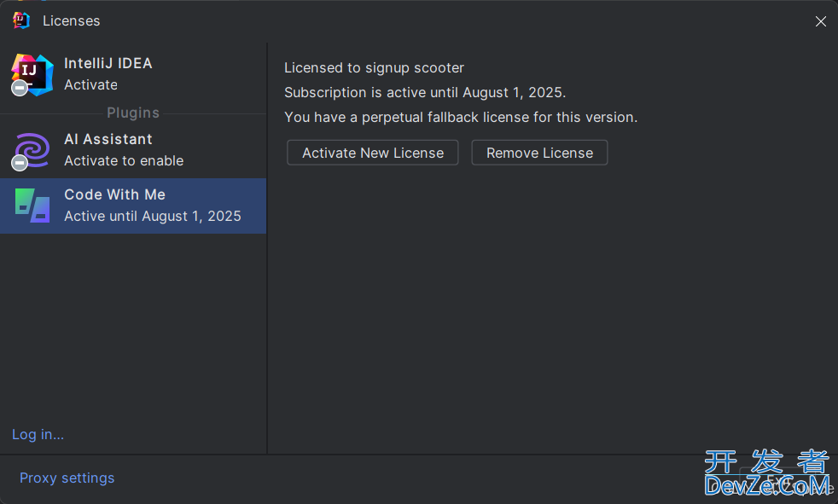
Task: Select "Active until August 1, 2025" row text
Action: point(153,217)
